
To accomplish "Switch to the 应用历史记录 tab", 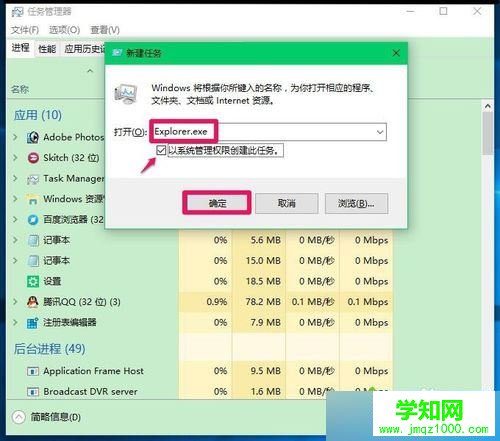I will coord(83,49).
